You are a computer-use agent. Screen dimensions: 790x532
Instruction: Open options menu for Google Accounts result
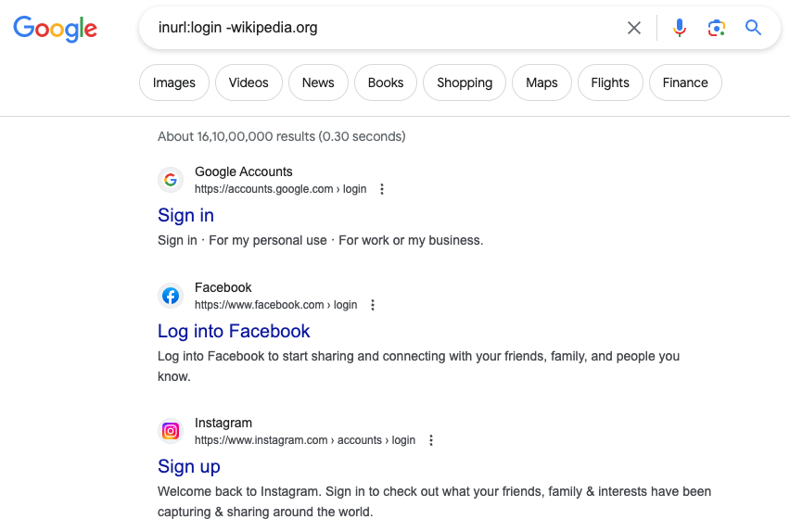pyautogui.click(x=382, y=189)
